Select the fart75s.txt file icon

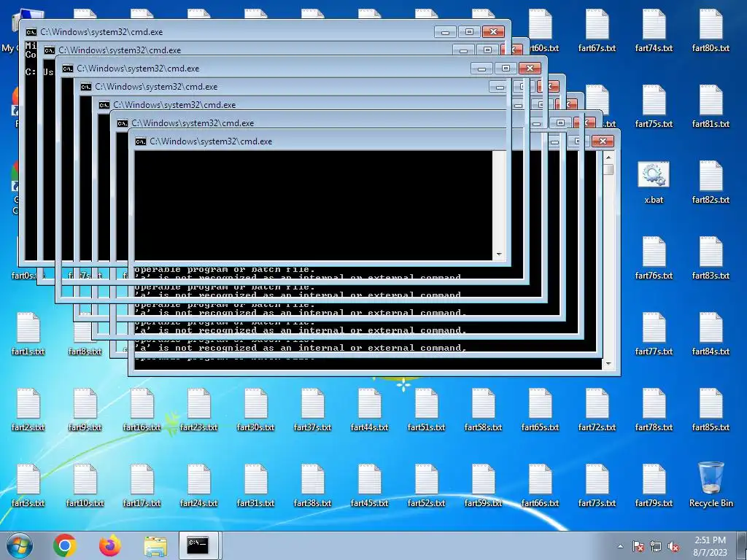654,106
